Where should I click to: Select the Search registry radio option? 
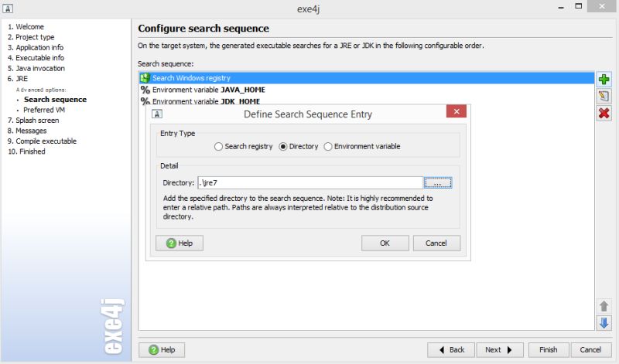(243, 146)
